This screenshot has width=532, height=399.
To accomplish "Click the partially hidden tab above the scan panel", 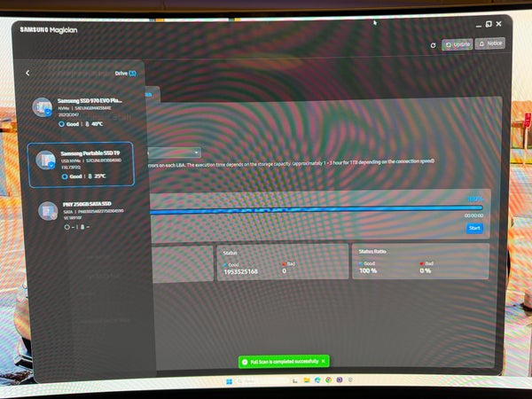I will pos(153,94).
